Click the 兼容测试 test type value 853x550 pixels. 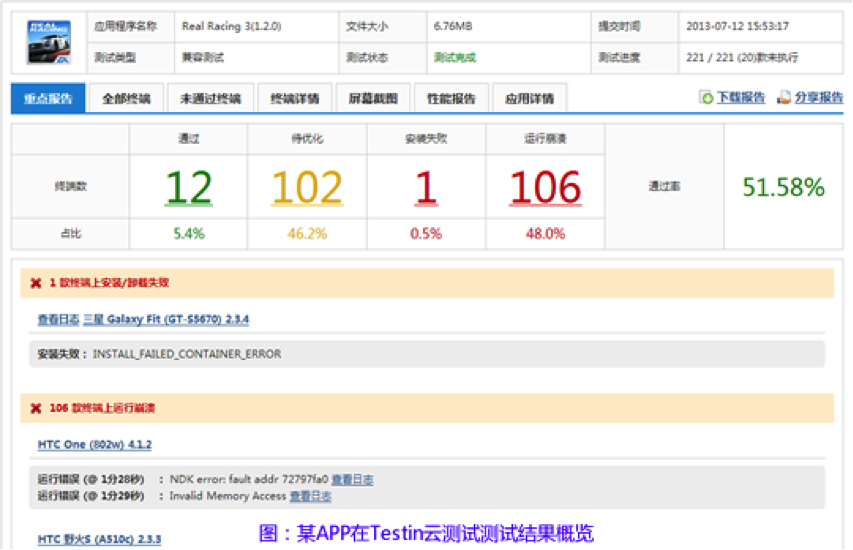click(x=203, y=58)
